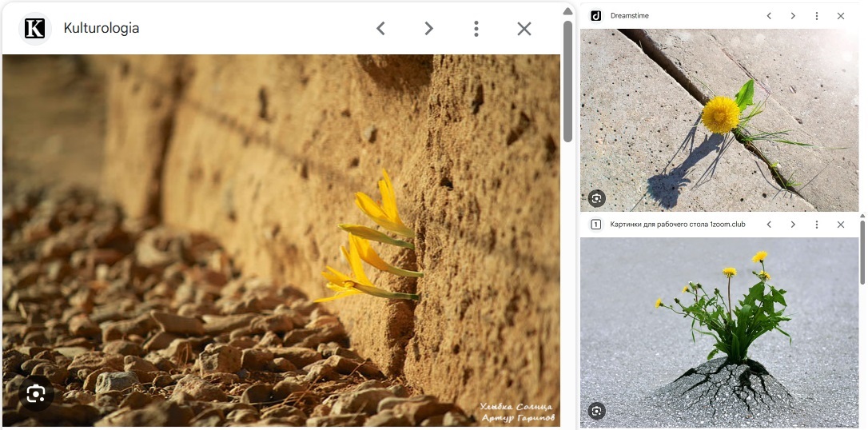Close the Kulturologia image preview
868x430 pixels.
(524, 29)
